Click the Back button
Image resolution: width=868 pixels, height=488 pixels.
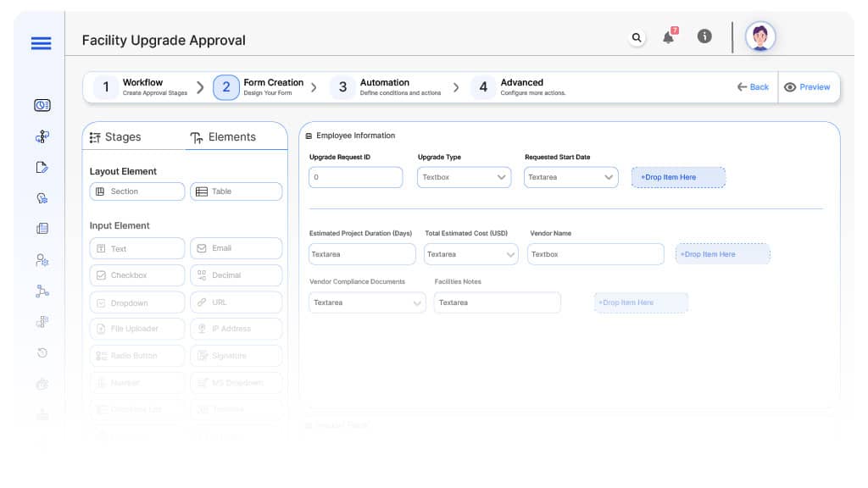753,87
